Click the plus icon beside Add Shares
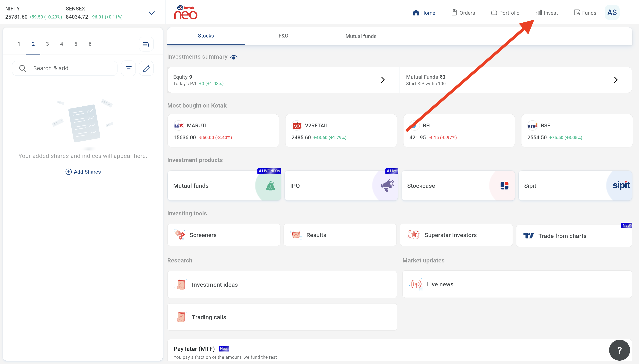This screenshot has width=639, height=364. point(68,172)
